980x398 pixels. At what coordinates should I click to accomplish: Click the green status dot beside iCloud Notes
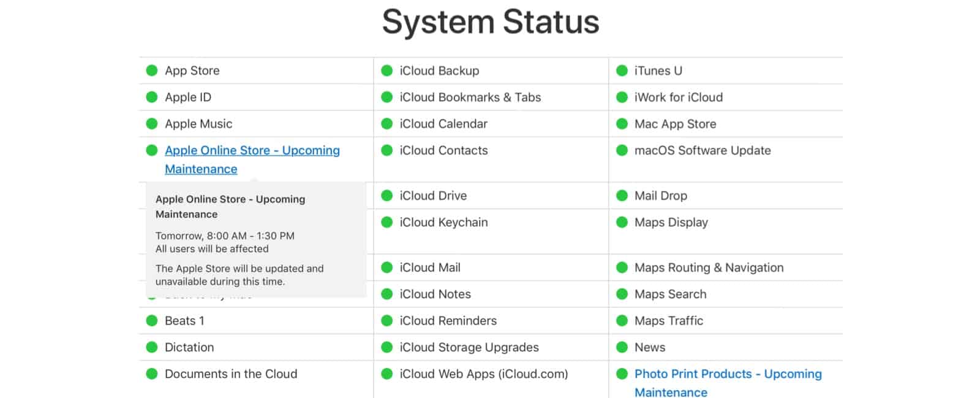point(387,294)
